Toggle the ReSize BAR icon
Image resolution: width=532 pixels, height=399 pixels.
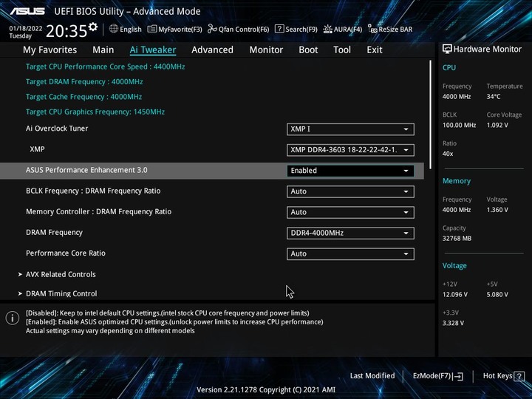[372, 29]
